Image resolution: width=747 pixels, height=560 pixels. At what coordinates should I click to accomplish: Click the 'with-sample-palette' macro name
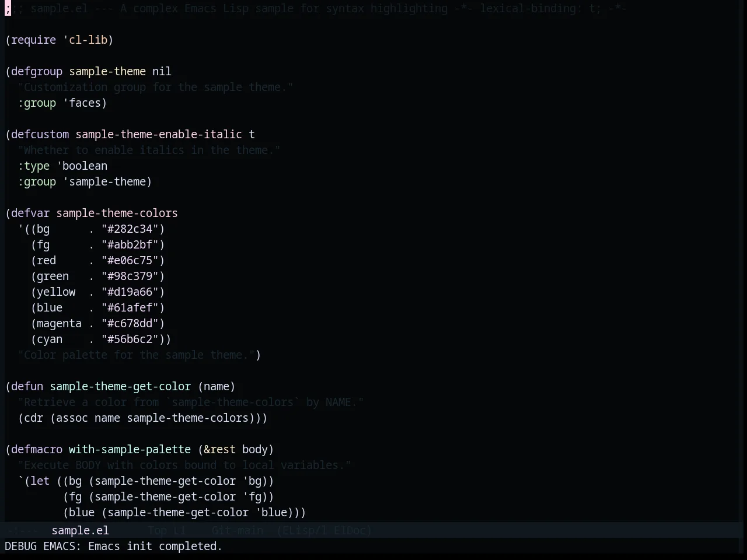(130, 449)
